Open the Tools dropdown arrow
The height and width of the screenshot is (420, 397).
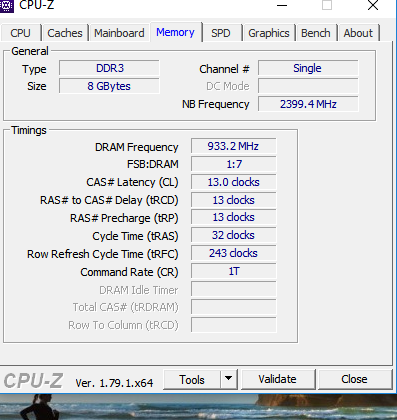tap(228, 379)
